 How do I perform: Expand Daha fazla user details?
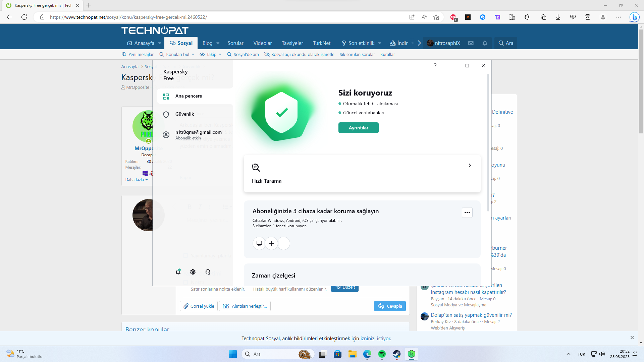(x=137, y=180)
